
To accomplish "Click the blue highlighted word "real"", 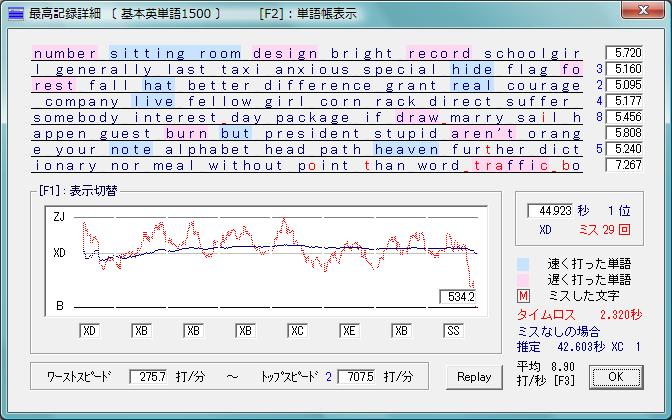I will point(472,85).
